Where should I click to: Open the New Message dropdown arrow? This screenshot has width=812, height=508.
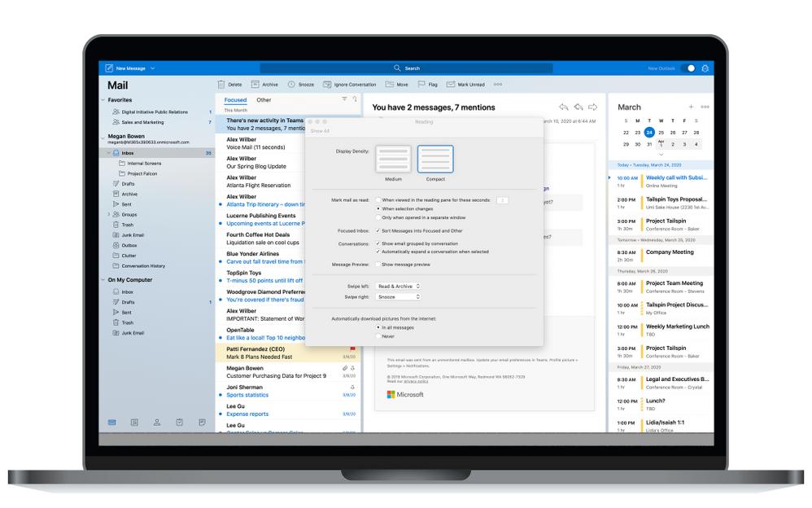(x=153, y=68)
